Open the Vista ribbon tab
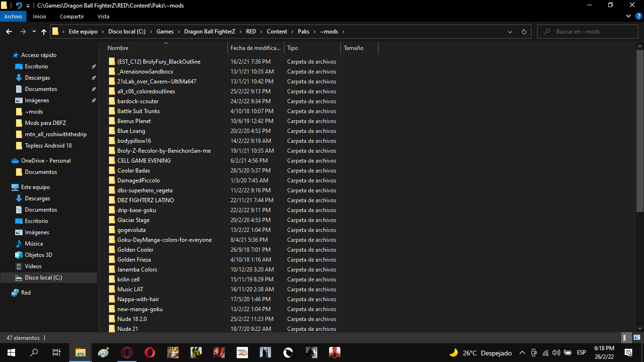This screenshot has height=362, width=644. pos(103,16)
